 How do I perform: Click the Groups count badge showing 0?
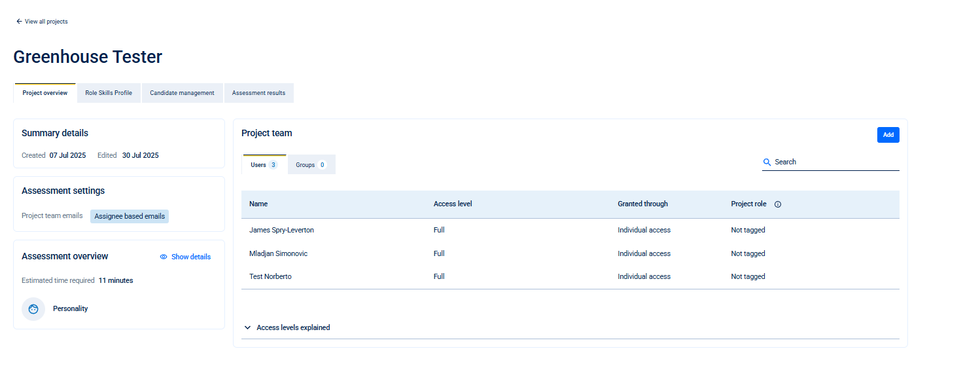(322, 165)
